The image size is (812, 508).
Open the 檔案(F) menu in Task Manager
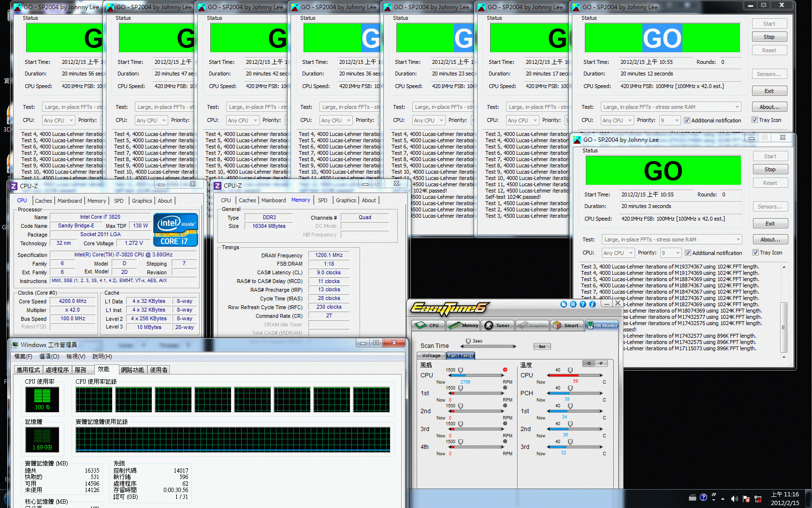[23, 356]
